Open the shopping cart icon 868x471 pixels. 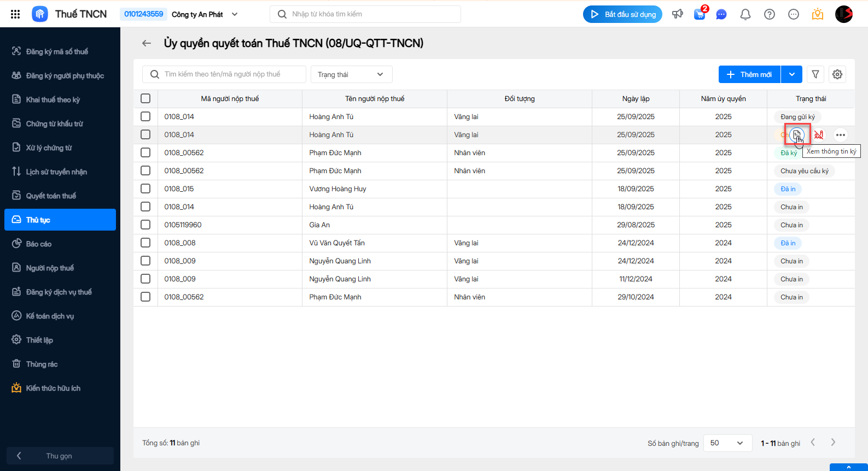pos(700,14)
